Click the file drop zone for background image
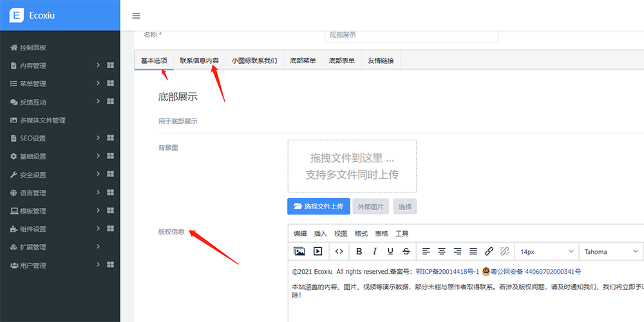The width and height of the screenshot is (644, 322). point(352,166)
